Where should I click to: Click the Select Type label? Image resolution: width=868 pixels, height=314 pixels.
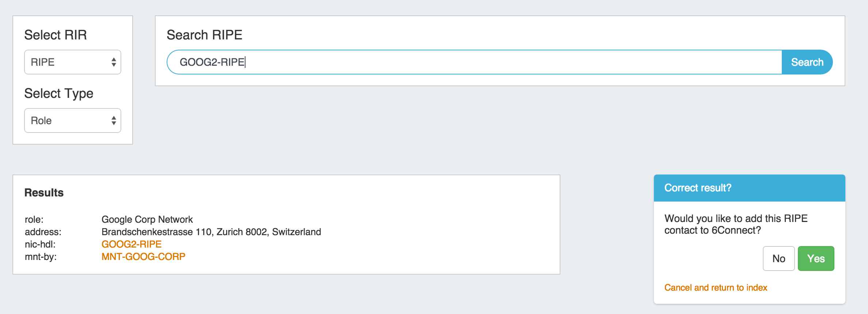(59, 93)
